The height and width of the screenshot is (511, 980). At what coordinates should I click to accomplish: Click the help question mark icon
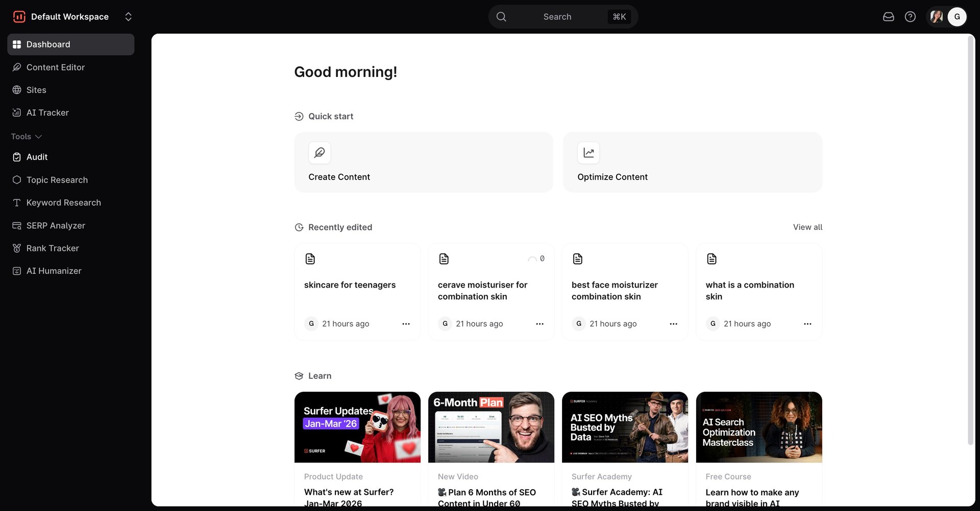point(910,17)
